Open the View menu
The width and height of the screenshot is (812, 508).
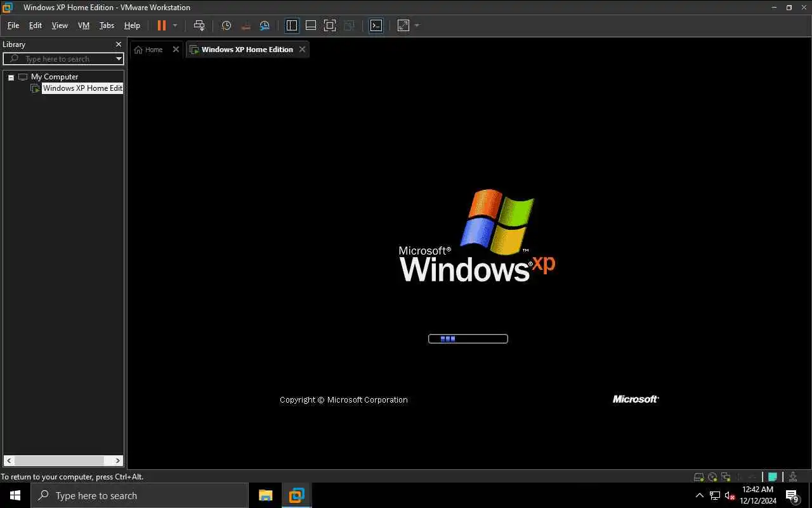60,25
